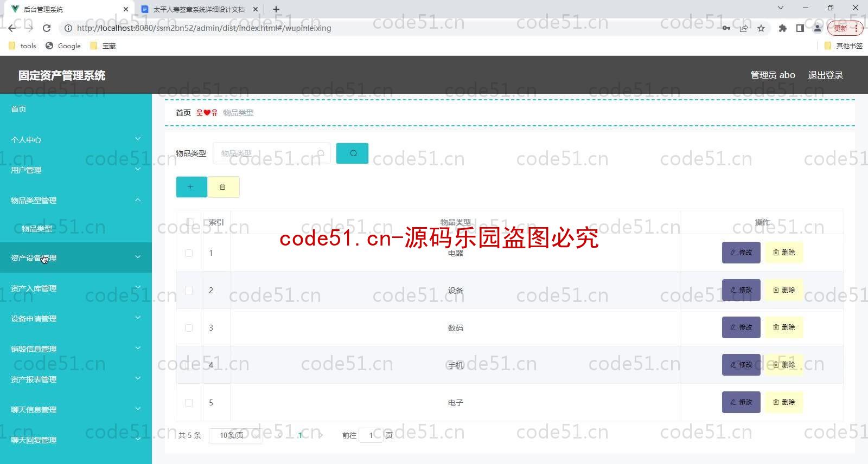Click the next page arrow in pagination
868x464 pixels.
tap(321, 435)
